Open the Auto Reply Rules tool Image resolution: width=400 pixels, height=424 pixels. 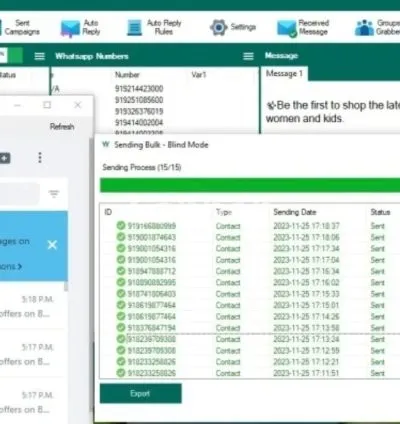tap(154, 27)
